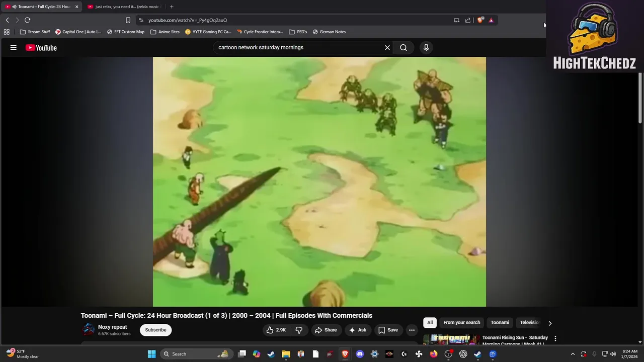Open the Capital One Auto bookmark
Viewport: 644px width, 362px height.
78,32
